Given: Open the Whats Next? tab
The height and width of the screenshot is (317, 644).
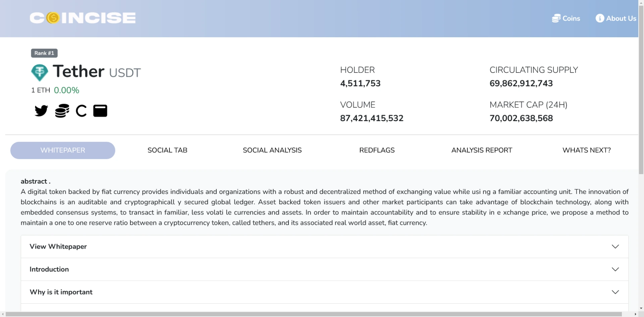Looking at the screenshot, I should coord(587,150).
